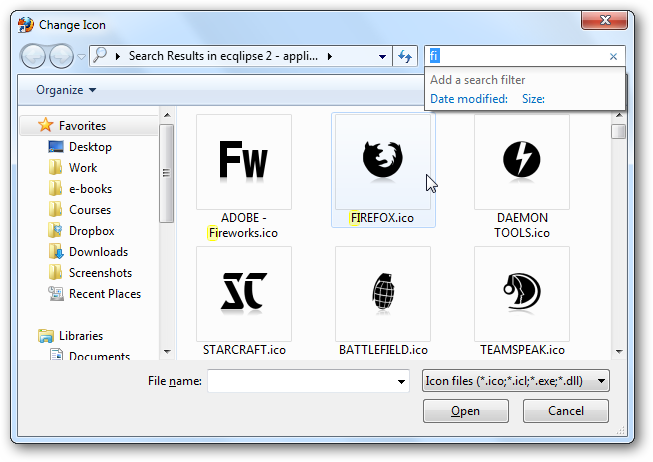Click the Courses folder icon

(x=56, y=210)
